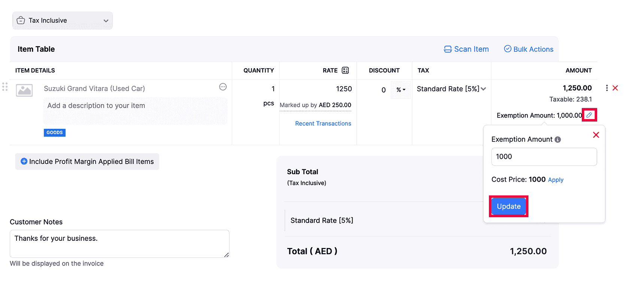
Task: Click the plus icon for Profit Margin Bill Items
Action: (24, 161)
